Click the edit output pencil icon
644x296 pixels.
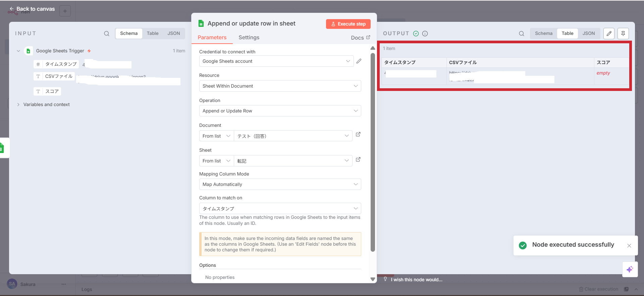[609, 34]
